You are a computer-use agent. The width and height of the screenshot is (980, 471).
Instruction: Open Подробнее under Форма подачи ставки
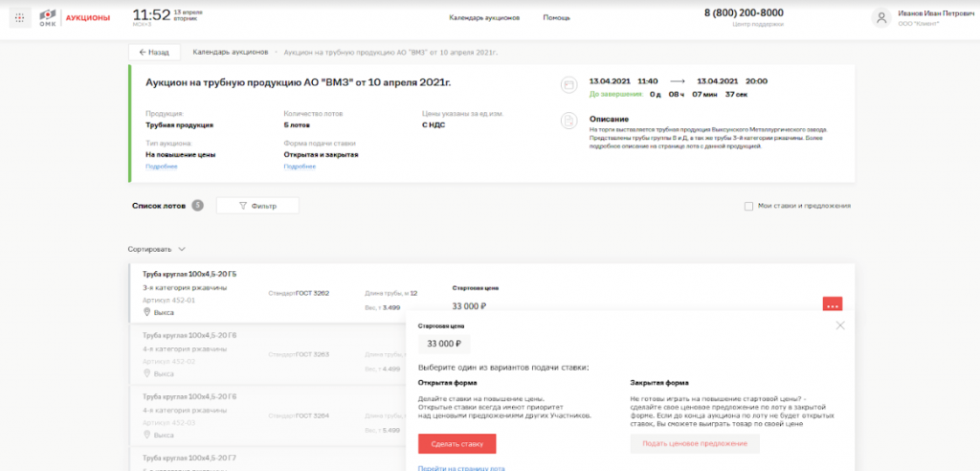point(300,167)
